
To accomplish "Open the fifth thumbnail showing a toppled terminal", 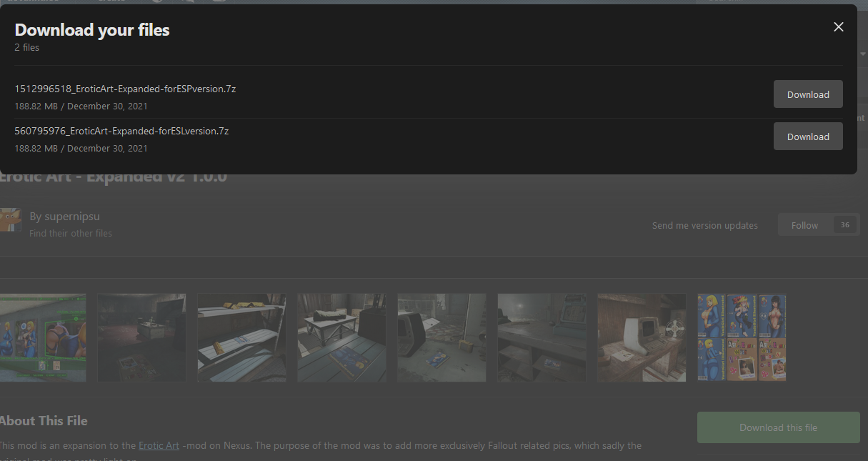I will point(442,337).
